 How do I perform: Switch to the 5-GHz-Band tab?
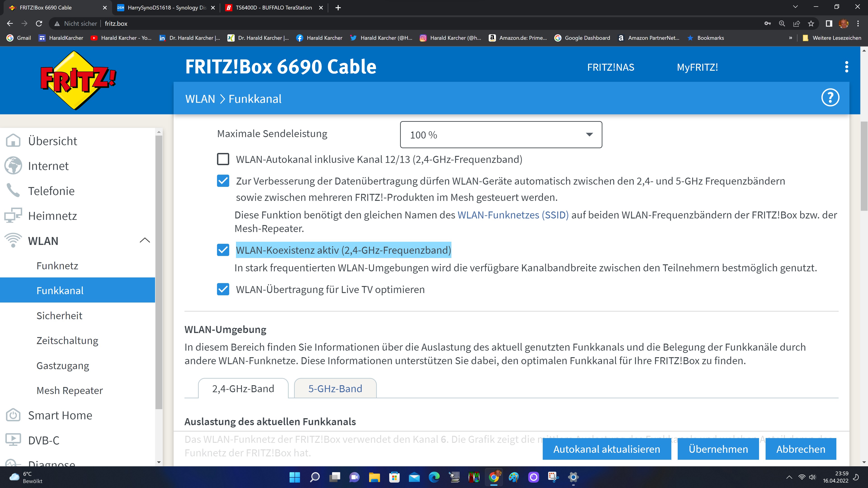(x=335, y=388)
